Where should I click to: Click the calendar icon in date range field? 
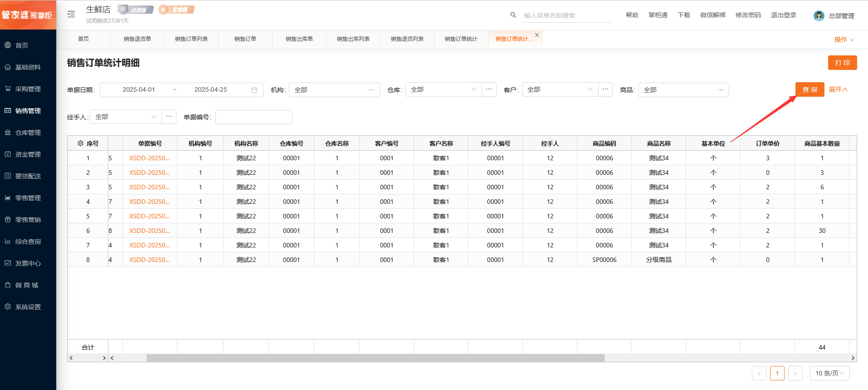click(254, 90)
